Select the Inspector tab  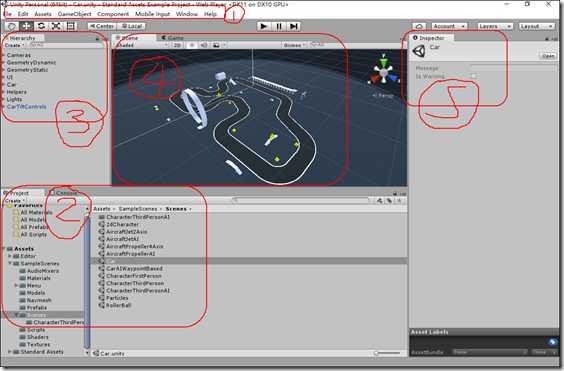pyautogui.click(x=431, y=38)
